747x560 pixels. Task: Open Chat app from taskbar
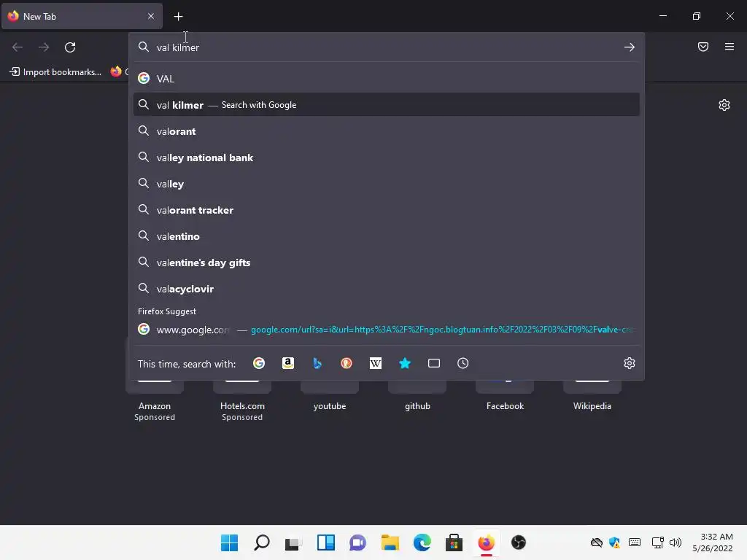click(357, 542)
